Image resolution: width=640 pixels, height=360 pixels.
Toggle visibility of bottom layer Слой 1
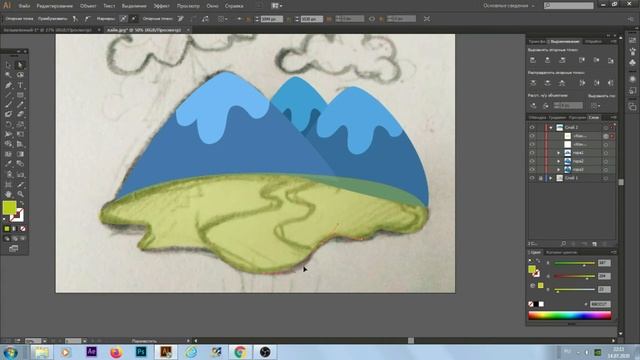pos(532,178)
